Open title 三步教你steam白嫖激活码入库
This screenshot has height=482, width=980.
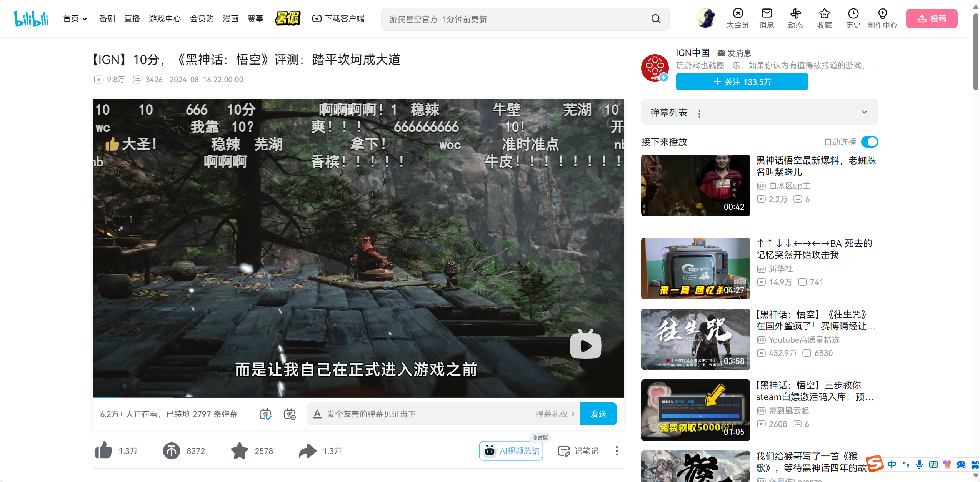tap(815, 391)
